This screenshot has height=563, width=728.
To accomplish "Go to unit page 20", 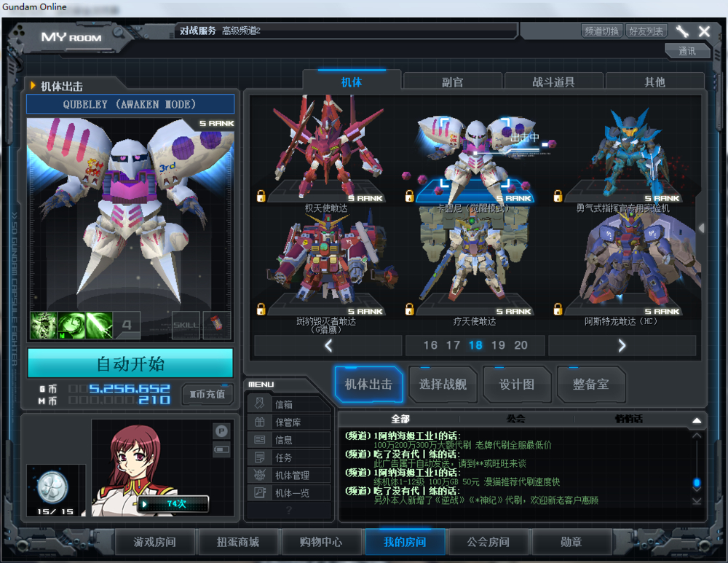I will click(521, 345).
